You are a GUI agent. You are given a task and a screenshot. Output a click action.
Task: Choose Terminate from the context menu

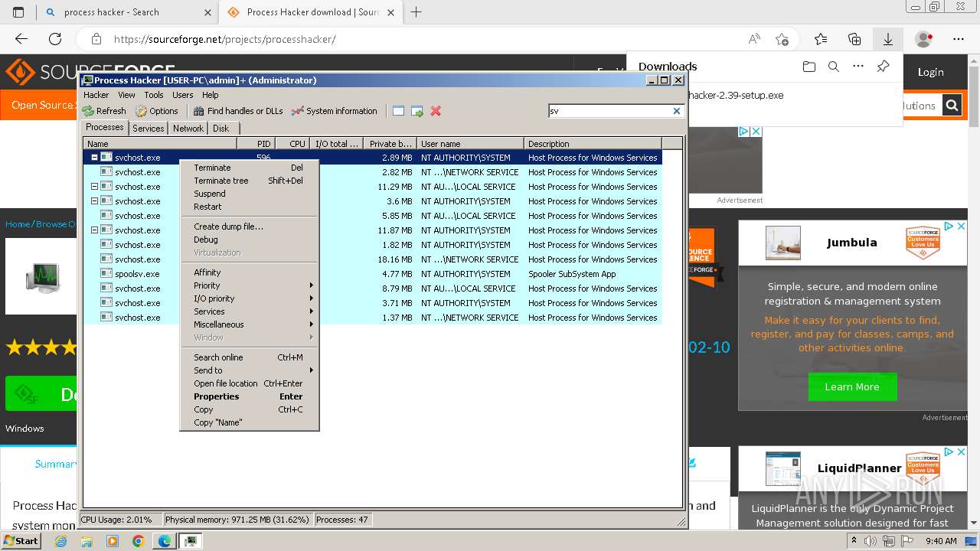coord(249,168)
